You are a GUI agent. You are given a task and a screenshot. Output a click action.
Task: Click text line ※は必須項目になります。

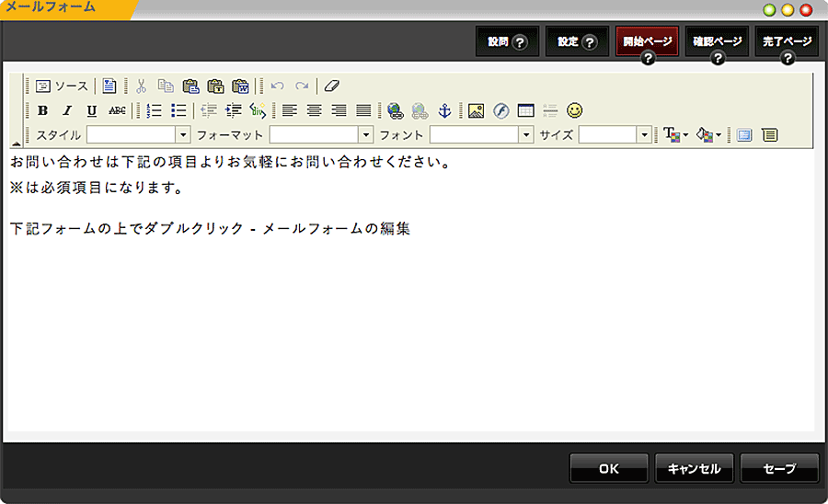point(96,188)
